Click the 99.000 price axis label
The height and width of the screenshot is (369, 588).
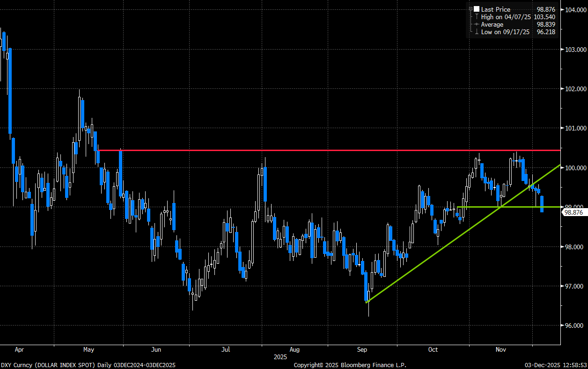(574, 207)
